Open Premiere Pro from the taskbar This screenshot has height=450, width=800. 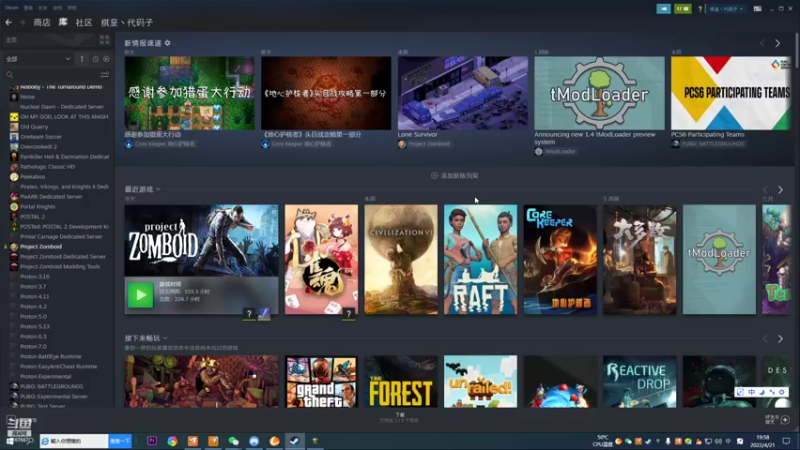click(152, 441)
